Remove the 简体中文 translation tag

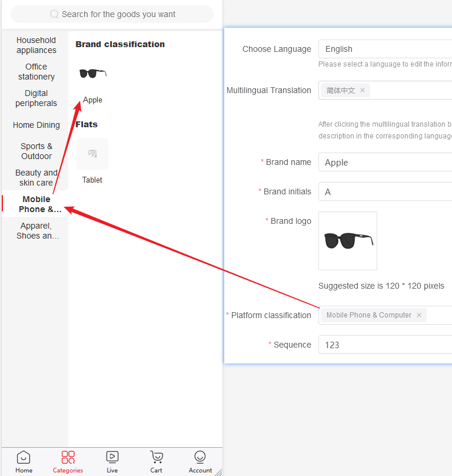363,90
